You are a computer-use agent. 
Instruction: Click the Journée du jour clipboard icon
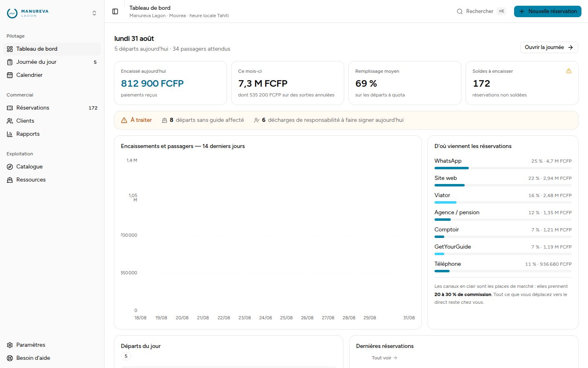click(10, 62)
